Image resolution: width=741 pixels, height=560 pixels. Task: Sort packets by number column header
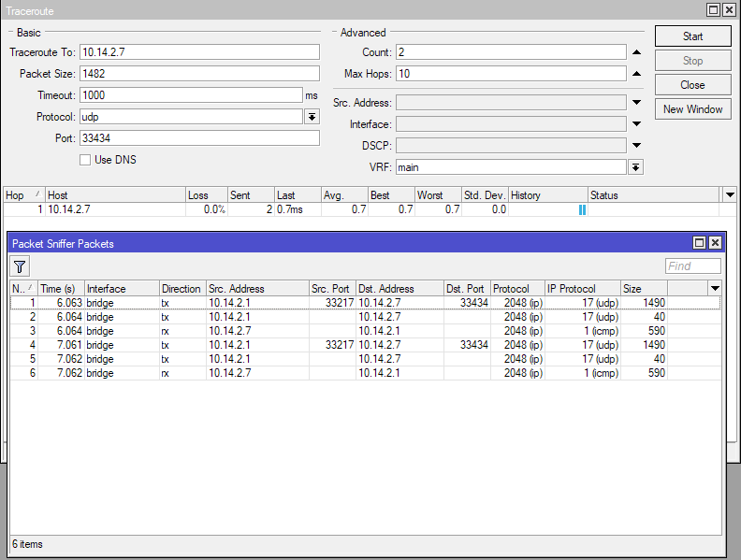(x=23, y=289)
